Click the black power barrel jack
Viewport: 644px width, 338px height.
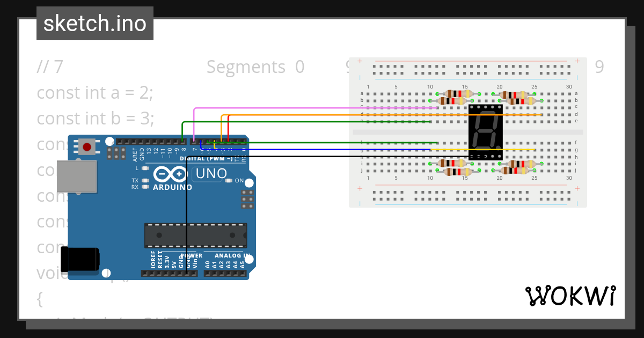tap(80, 258)
